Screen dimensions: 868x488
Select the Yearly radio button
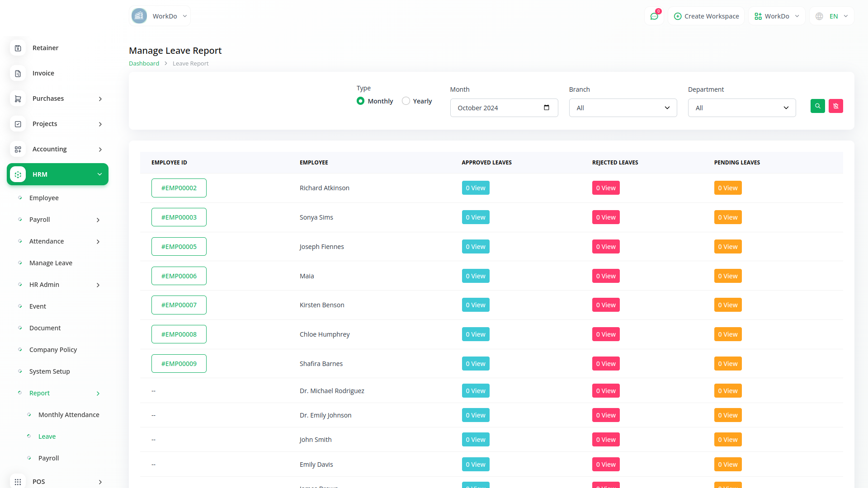(406, 101)
